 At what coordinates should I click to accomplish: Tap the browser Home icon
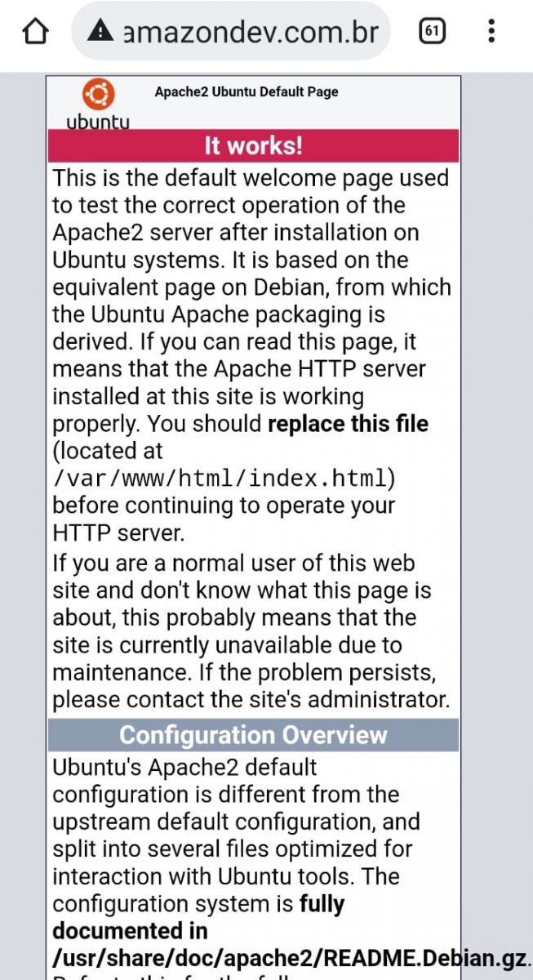click(x=33, y=32)
